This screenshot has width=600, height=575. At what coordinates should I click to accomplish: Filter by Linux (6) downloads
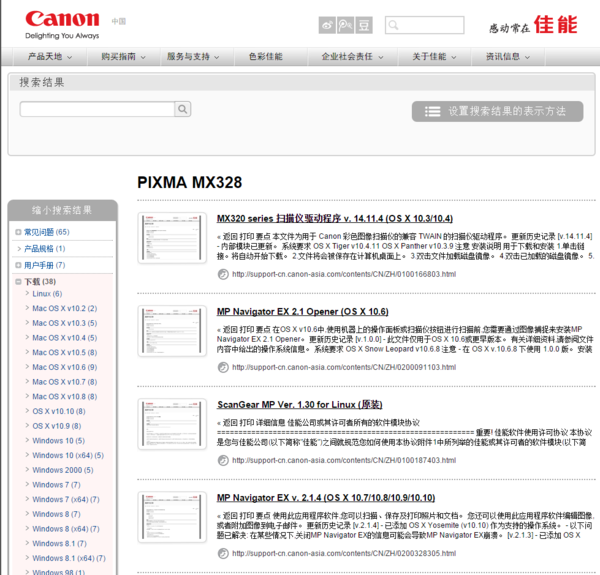[47, 293]
